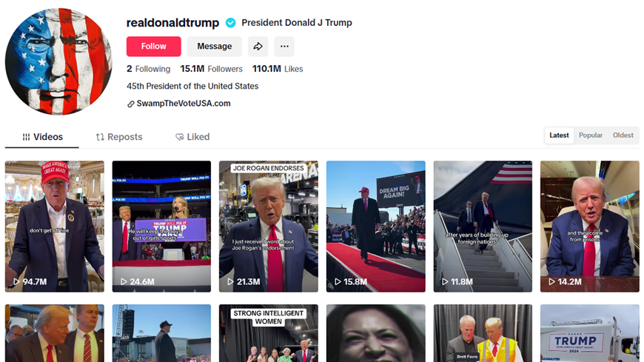
Task: Open the Joe Rogan Endorses video
Action: tap(269, 227)
